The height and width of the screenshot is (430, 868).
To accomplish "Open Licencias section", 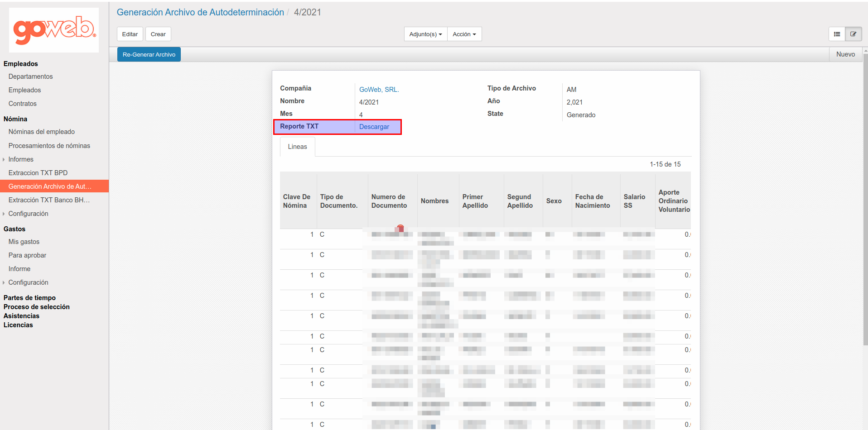I will pyautogui.click(x=18, y=325).
